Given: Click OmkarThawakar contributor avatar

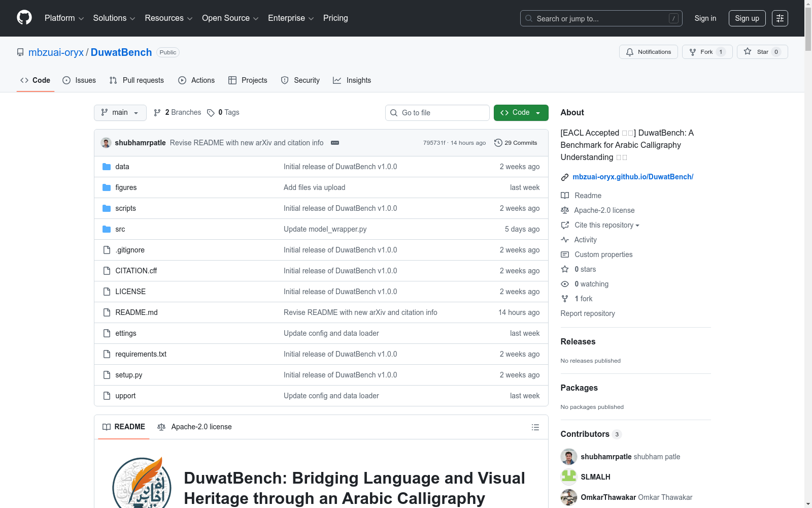Looking at the screenshot, I should 569,497.
